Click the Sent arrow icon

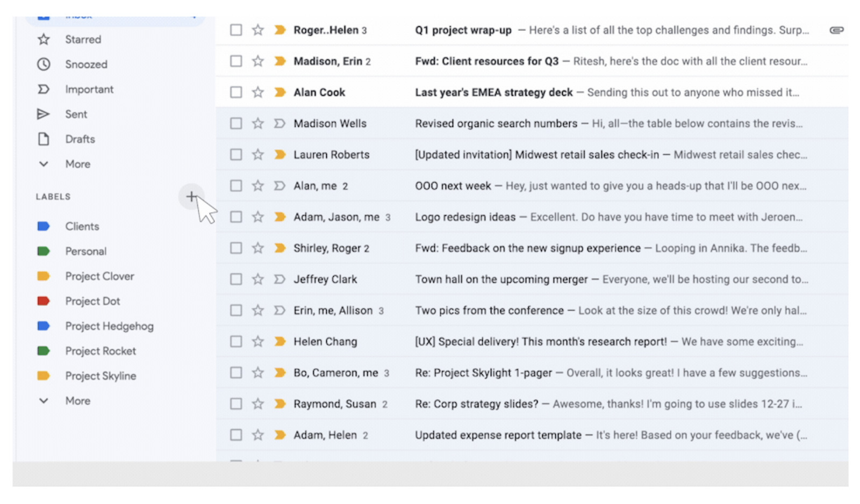pos(44,114)
